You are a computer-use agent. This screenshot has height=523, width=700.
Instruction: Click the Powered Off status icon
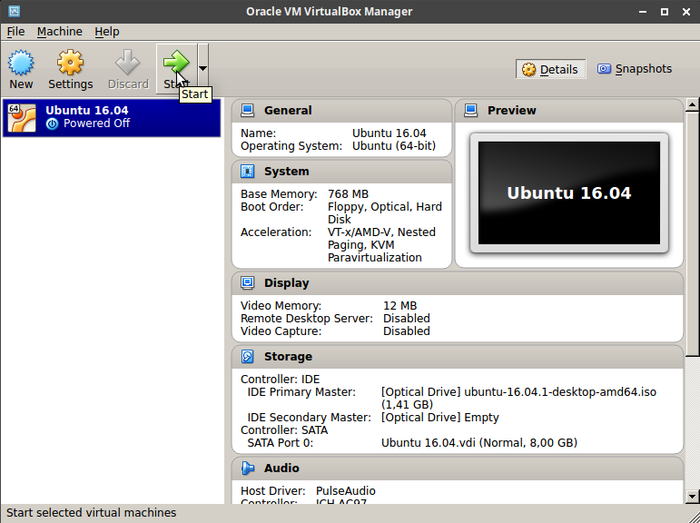(52, 124)
